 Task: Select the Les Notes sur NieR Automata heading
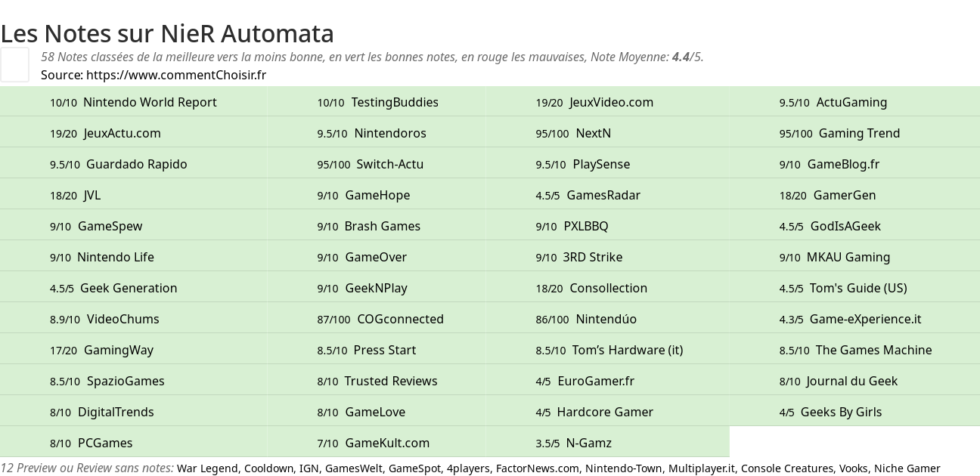tap(167, 33)
